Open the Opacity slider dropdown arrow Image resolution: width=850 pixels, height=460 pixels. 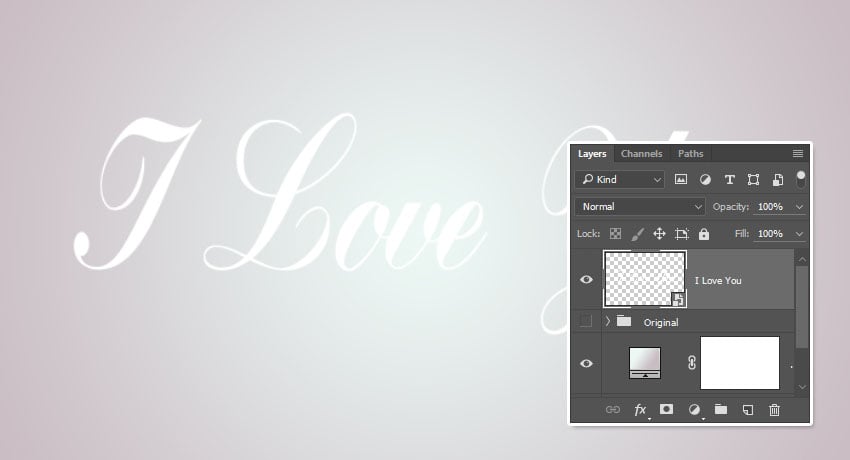click(799, 207)
